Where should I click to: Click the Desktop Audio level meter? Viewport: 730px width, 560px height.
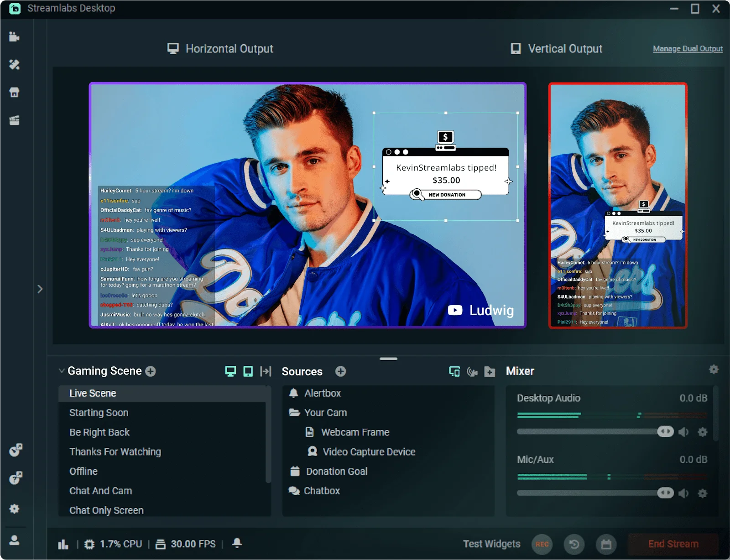pyautogui.click(x=612, y=415)
